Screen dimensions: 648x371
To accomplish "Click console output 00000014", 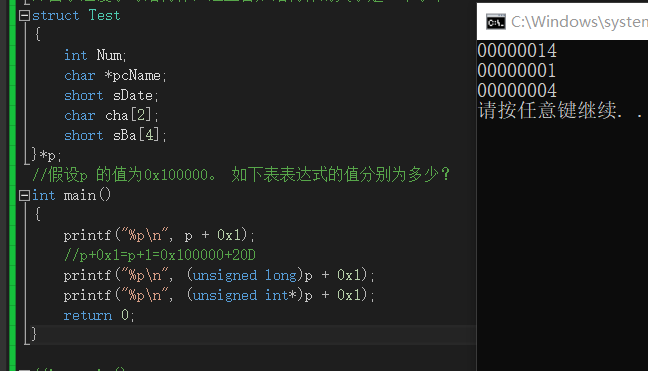I will [517, 51].
